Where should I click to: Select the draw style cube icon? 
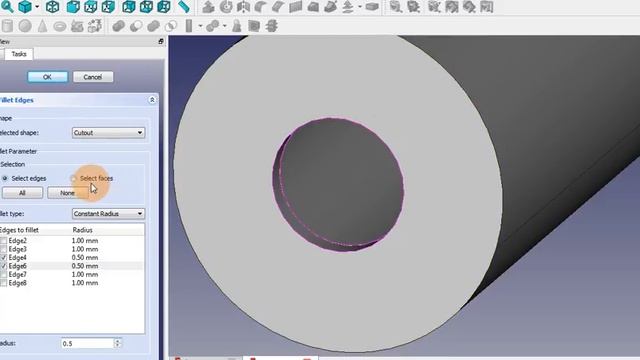(25, 7)
